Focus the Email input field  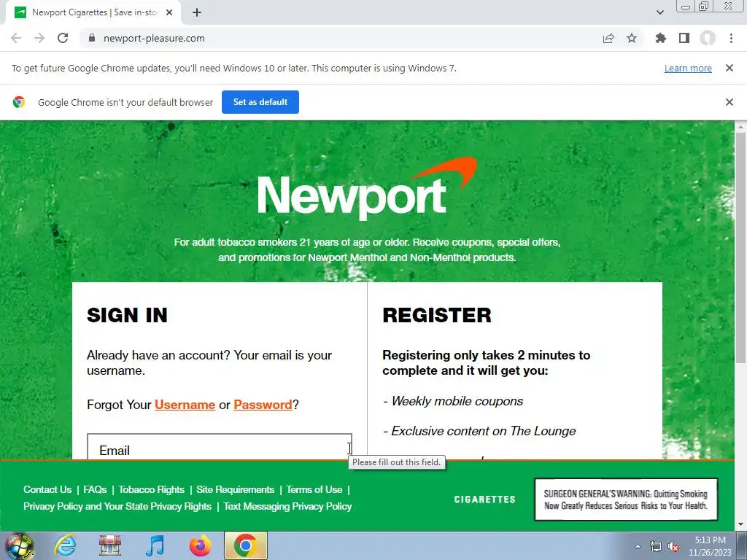pyautogui.click(x=220, y=447)
